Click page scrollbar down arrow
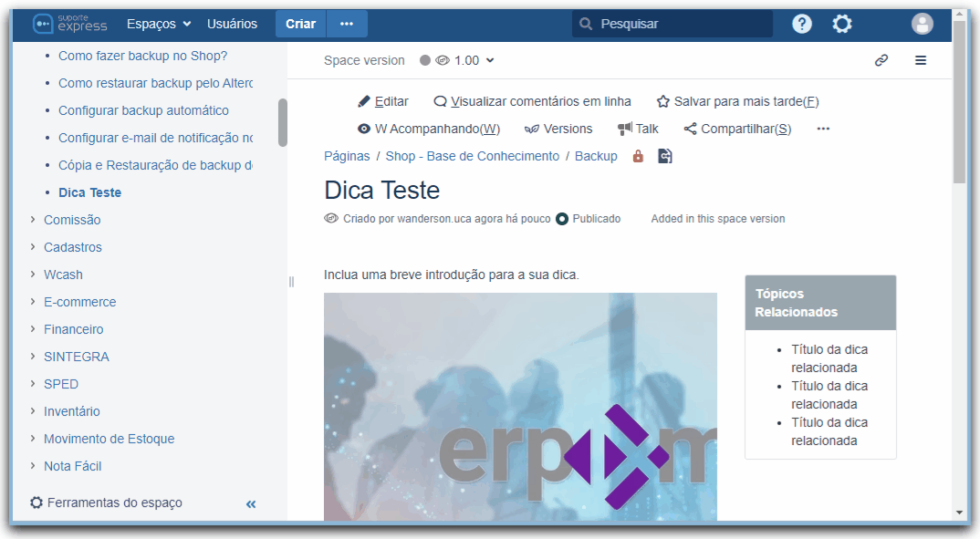This screenshot has width=980, height=539. 959,513
